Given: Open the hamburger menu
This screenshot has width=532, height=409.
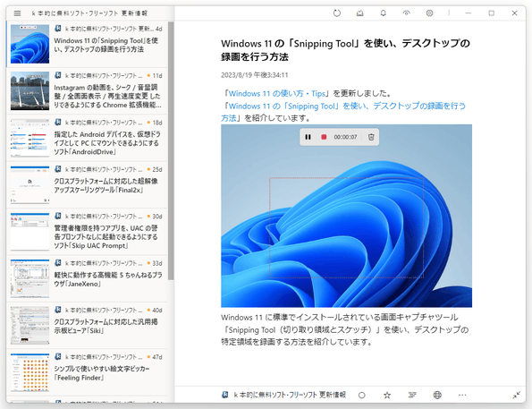Looking at the screenshot, I should (17, 13).
